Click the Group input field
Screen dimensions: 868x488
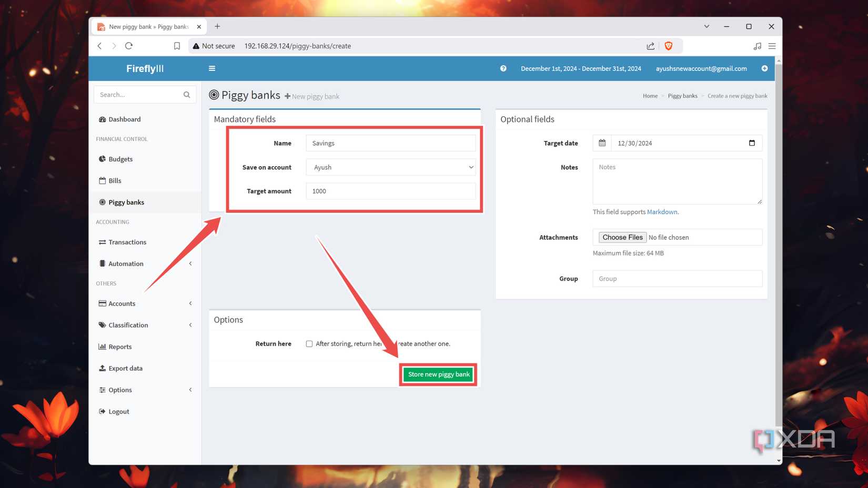click(x=677, y=278)
